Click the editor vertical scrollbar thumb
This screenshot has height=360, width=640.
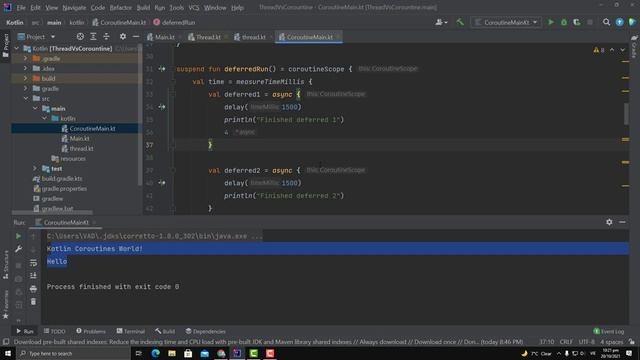point(627,114)
